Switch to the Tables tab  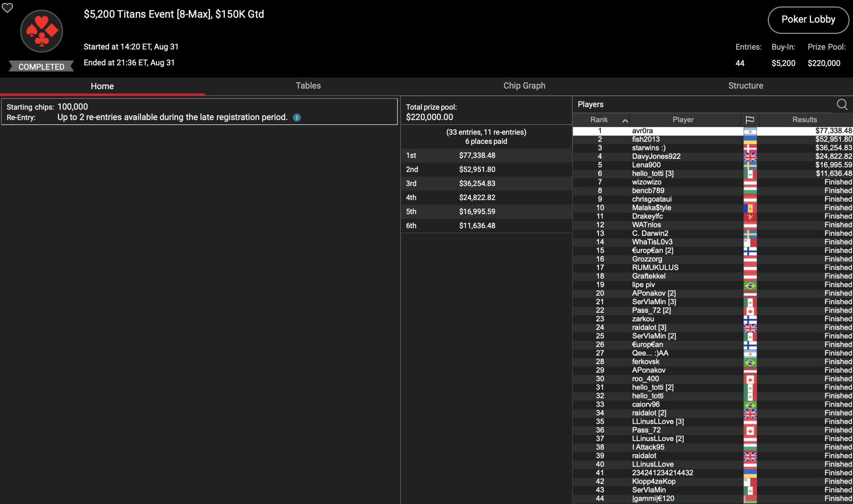click(x=308, y=86)
